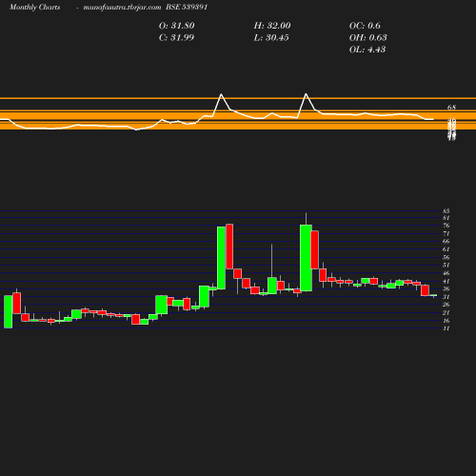Click the price axis label "36"
The image size is (476, 476).
tap(446, 289)
